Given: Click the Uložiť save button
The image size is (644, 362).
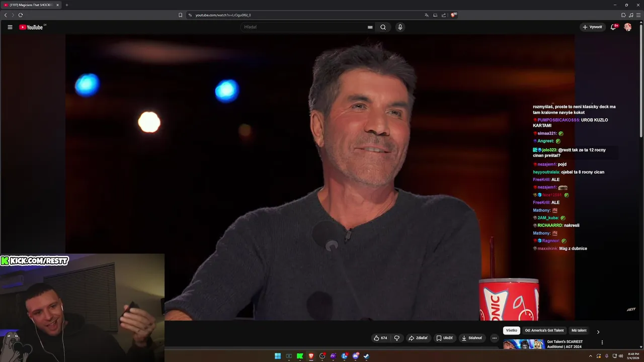Looking at the screenshot, I should pyautogui.click(x=444, y=338).
